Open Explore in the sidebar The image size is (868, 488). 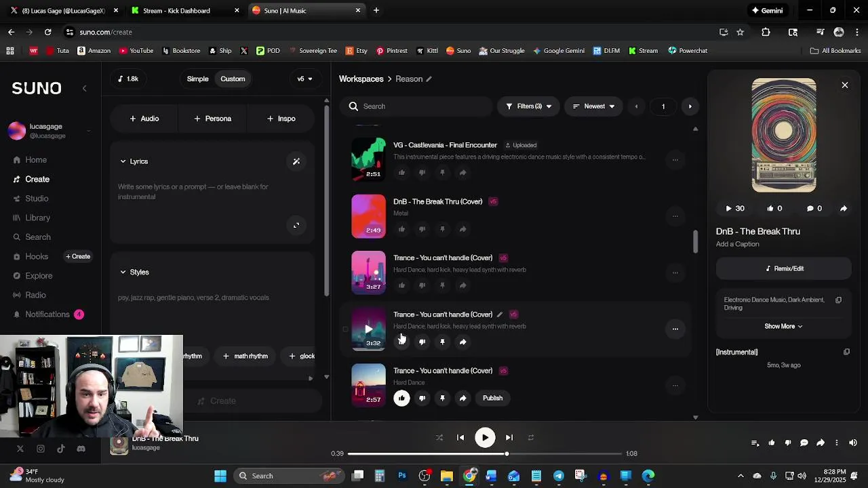39,276
